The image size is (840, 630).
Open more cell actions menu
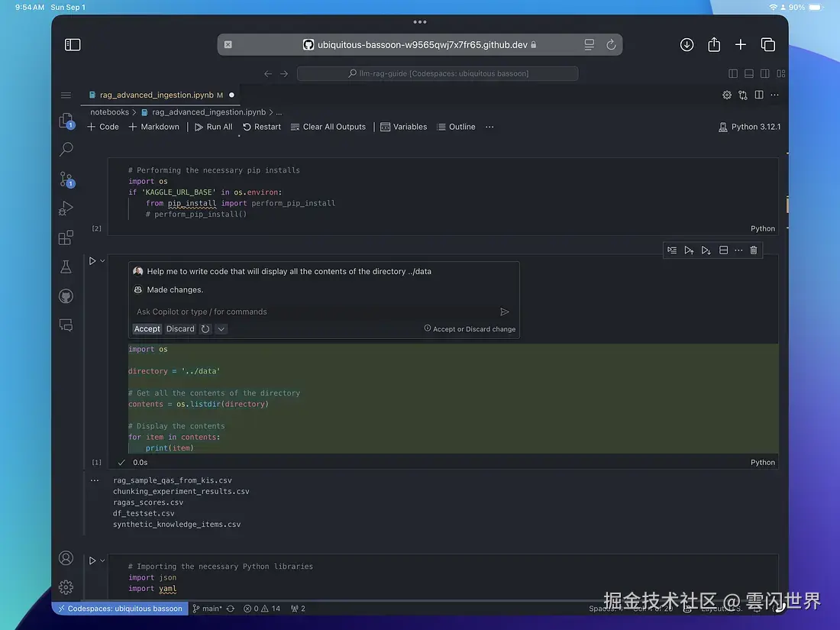[738, 250]
